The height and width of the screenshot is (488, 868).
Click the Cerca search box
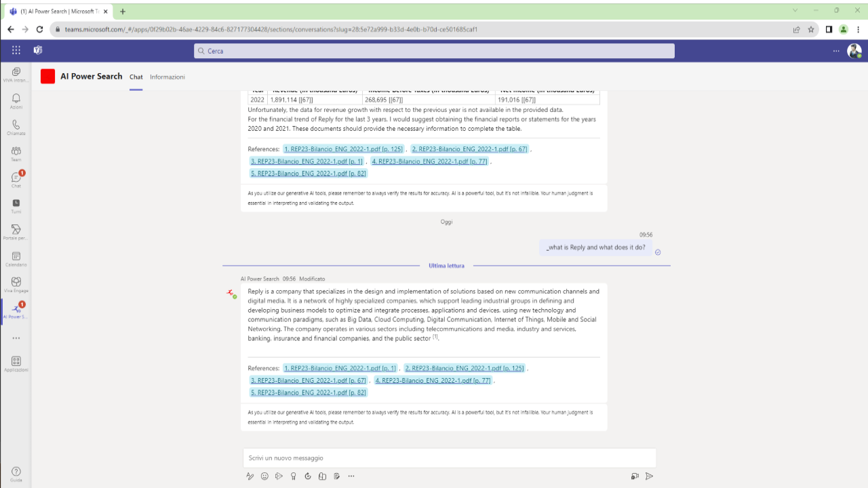[434, 51]
